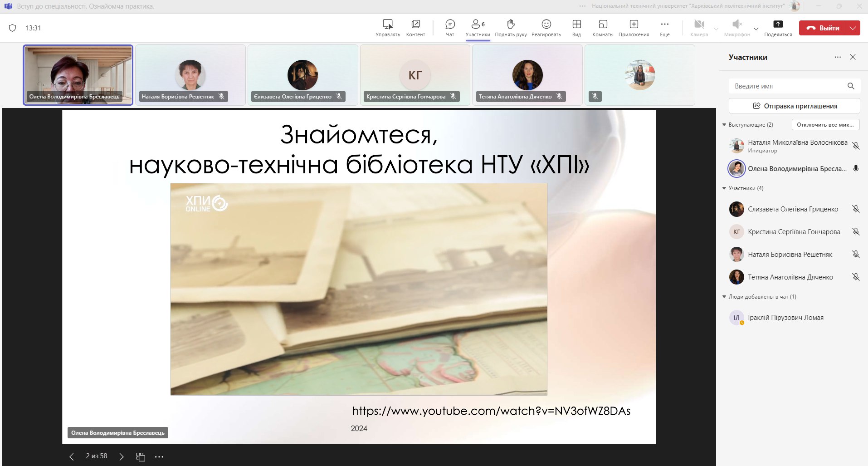This screenshot has height=466, width=868.
Task: Open the More (Еще) menu
Action: coord(664,25)
